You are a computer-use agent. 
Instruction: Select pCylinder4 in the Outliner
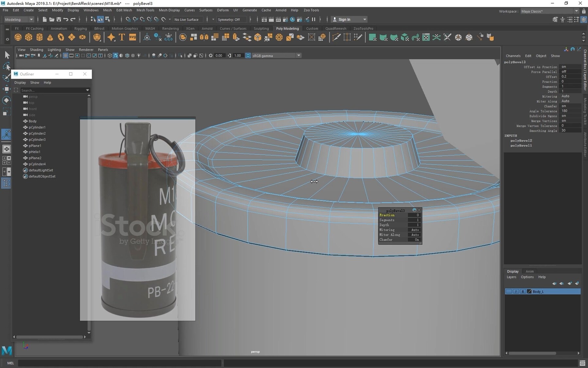click(x=37, y=164)
